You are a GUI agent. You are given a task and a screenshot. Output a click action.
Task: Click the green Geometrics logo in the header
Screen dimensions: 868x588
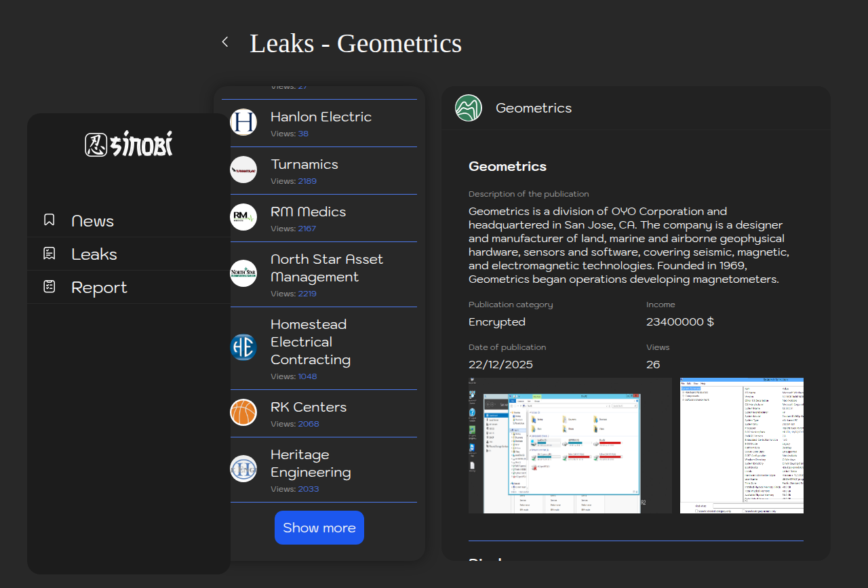pos(469,108)
